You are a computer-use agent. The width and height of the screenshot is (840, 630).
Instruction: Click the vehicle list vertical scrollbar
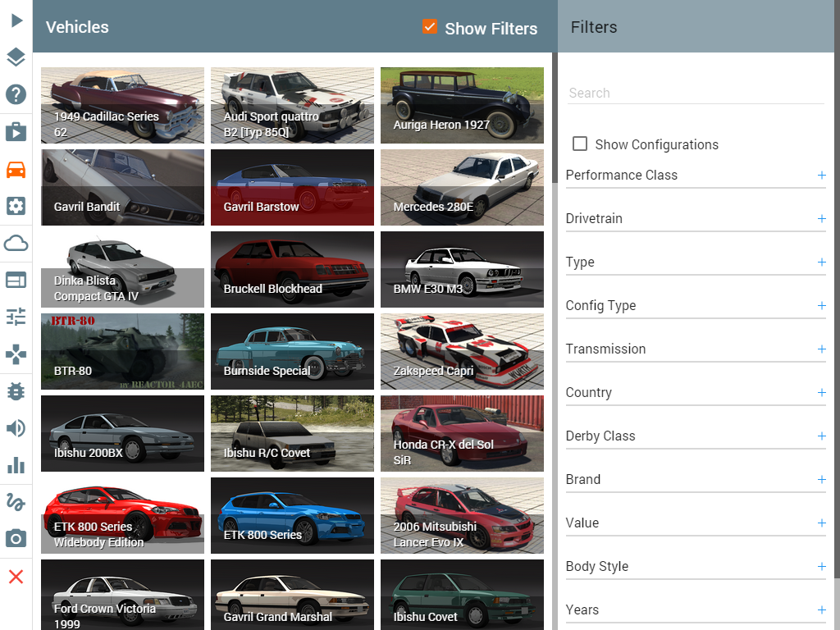(x=555, y=118)
